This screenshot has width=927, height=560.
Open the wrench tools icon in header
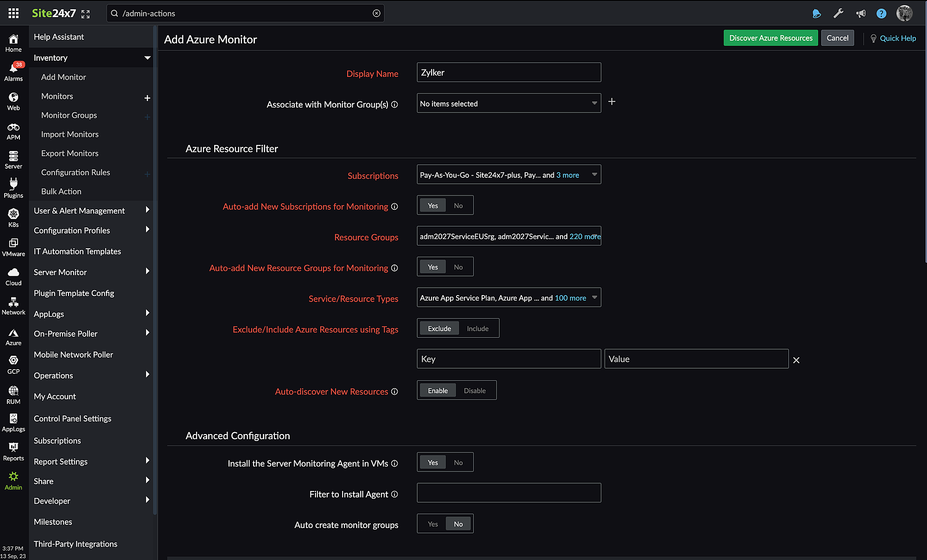[x=838, y=13]
